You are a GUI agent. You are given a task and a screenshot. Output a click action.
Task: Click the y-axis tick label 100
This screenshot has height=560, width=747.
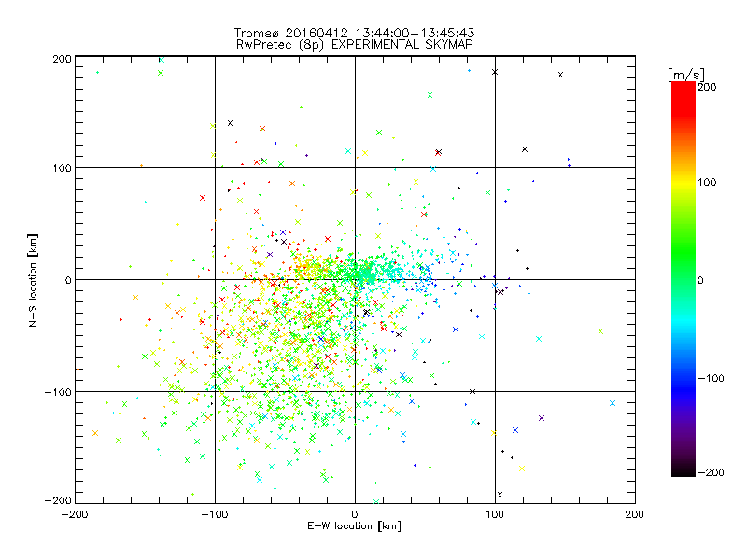pos(62,168)
